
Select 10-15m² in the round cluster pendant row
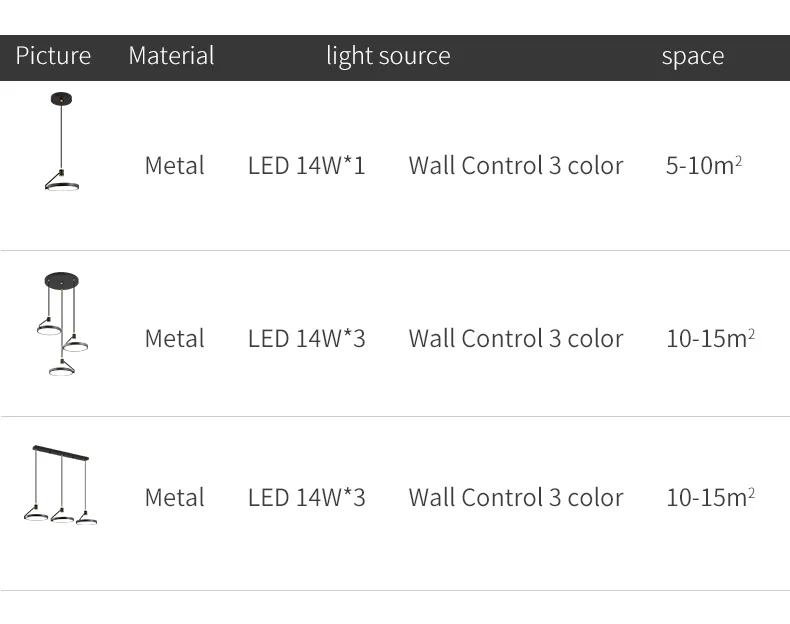coord(710,338)
